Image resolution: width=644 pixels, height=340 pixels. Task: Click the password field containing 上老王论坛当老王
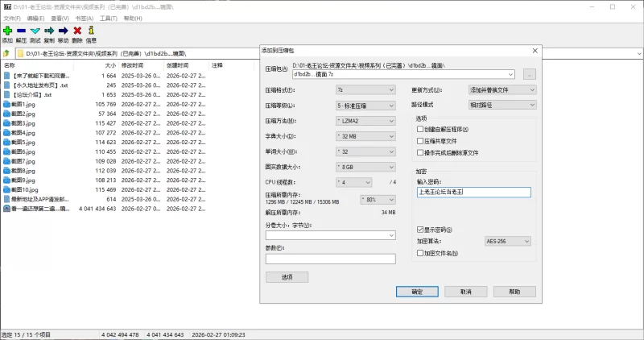click(473, 192)
